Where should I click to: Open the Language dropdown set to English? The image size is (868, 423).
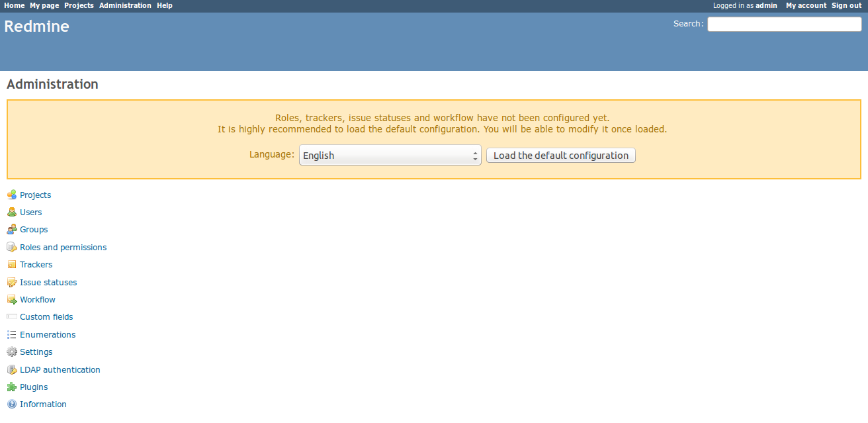390,155
